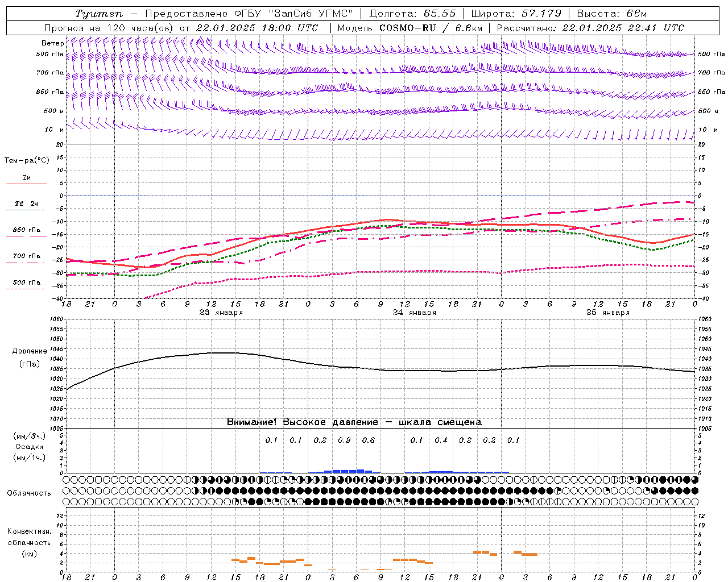Click the "Осадки" precipitation label
This screenshot has width=728, height=582.
[30, 447]
